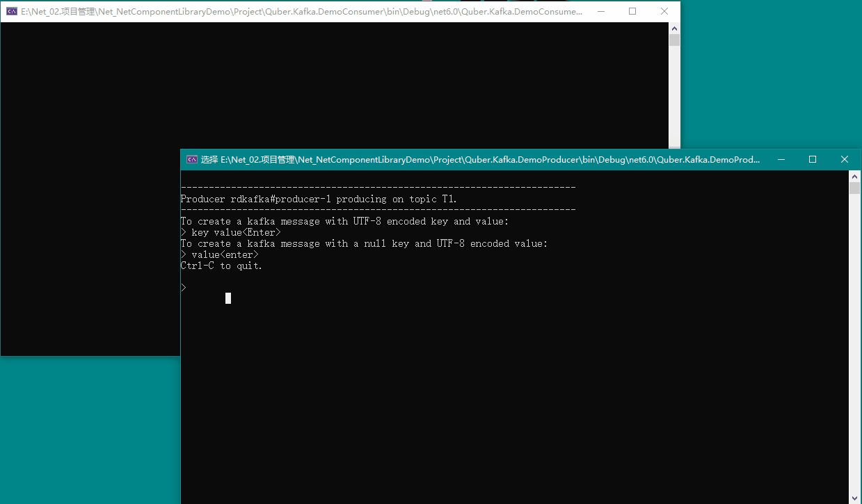Minimize the DemoConsumer console window
Image resolution: width=862 pixels, height=504 pixels.
pyautogui.click(x=600, y=12)
